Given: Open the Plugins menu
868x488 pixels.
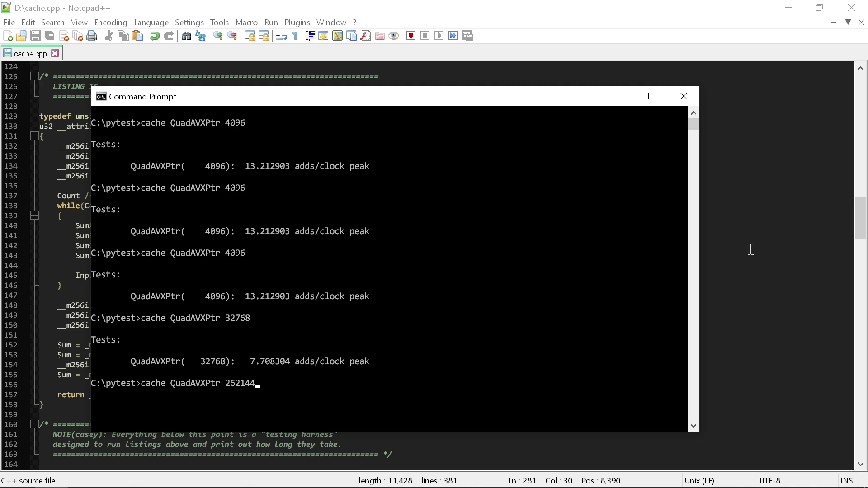Looking at the screenshot, I should 297,23.
